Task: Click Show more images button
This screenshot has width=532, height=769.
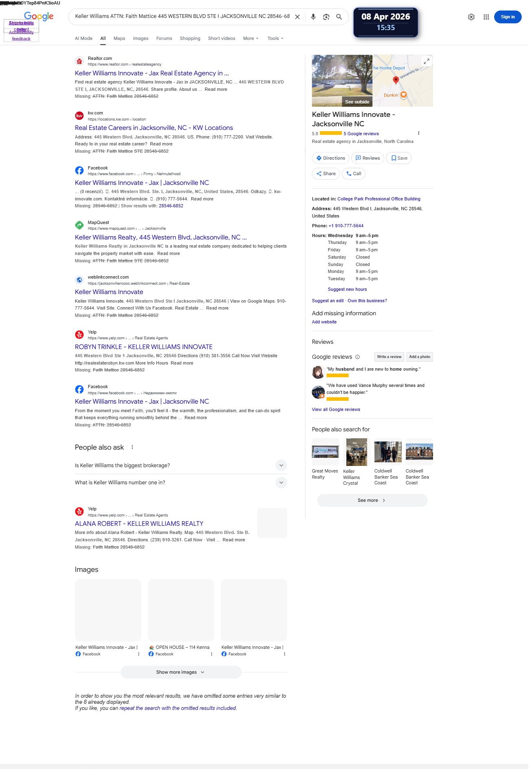Action: 181,672
